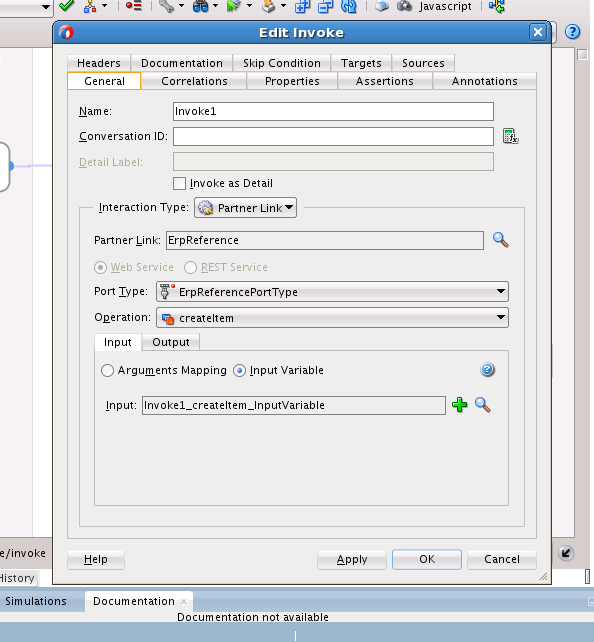Switch to the Output sub-tab
The width and height of the screenshot is (594, 642).
click(171, 342)
